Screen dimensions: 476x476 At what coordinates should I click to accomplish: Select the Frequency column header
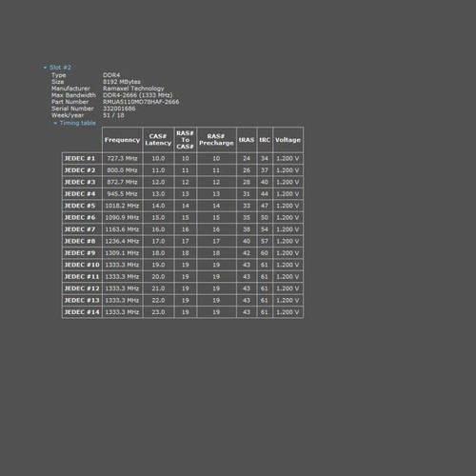[122, 140]
